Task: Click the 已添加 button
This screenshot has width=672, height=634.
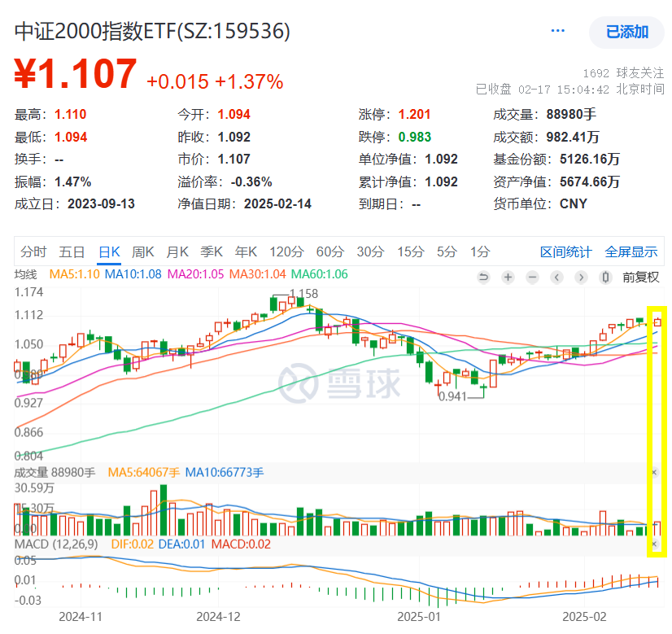Action: 626,33
